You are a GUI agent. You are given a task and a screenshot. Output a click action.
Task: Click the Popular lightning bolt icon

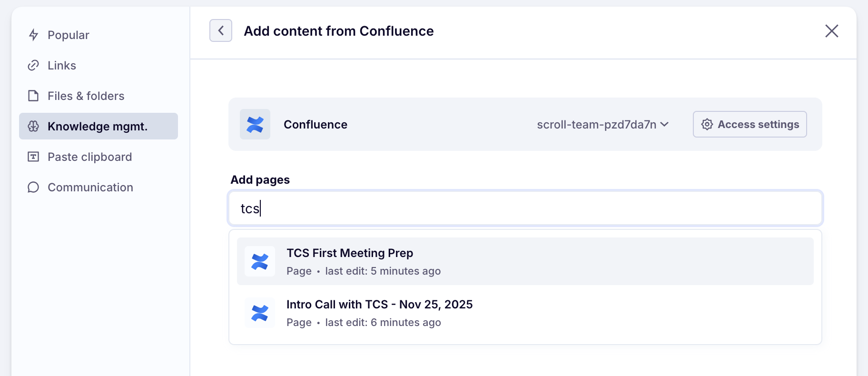[x=33, y=35]
